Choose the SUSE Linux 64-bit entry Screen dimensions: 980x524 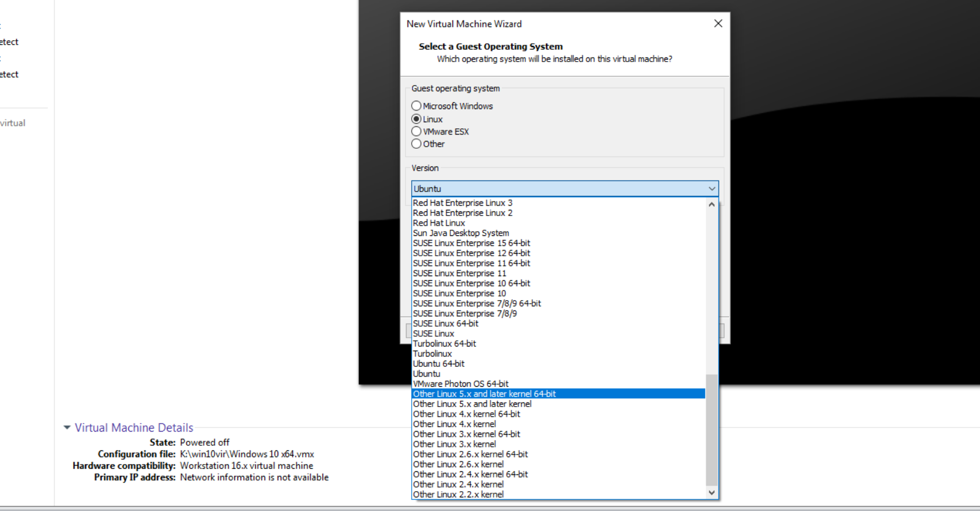click(x=558, y=324)
